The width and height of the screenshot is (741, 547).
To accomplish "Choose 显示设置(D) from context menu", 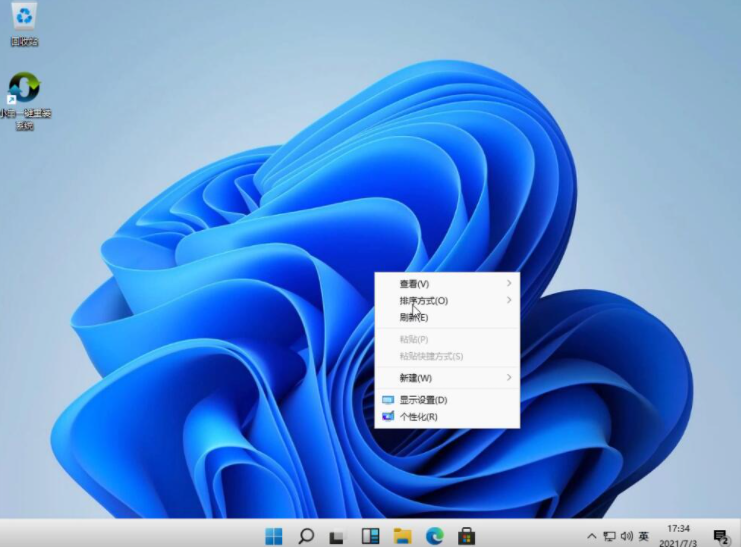I will [423, 400].
